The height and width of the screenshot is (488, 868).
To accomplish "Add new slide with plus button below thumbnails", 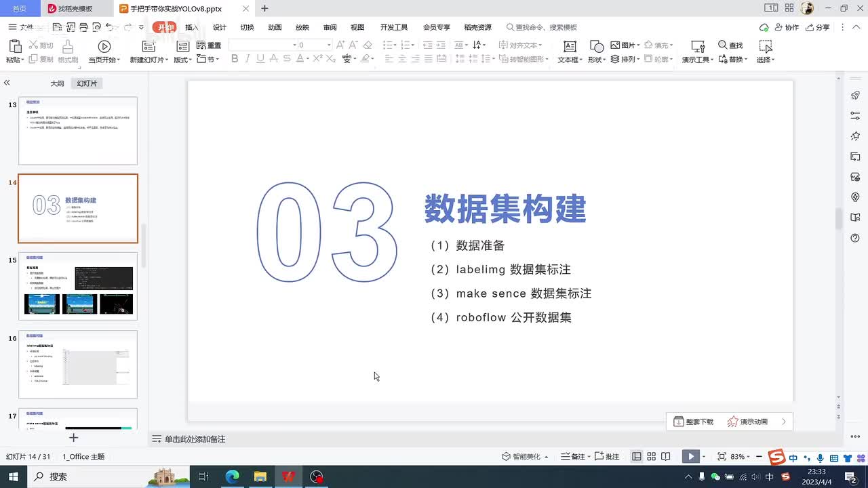I will (x=73, y=438).
